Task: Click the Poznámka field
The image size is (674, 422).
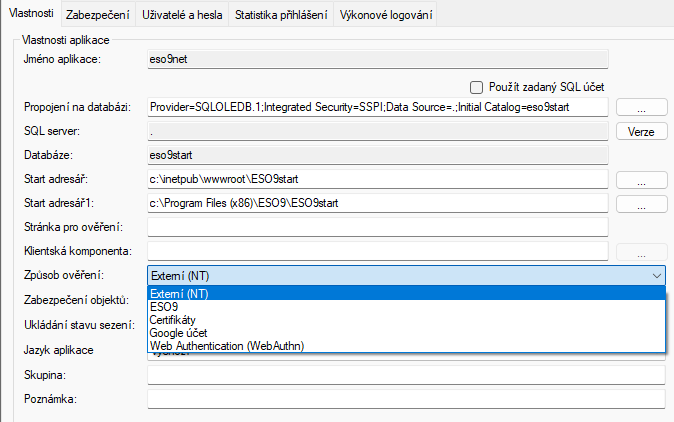Action: point(406,399)
